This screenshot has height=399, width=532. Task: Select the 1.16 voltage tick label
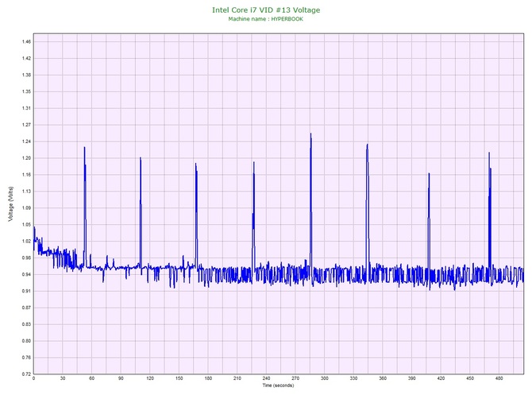26,175
